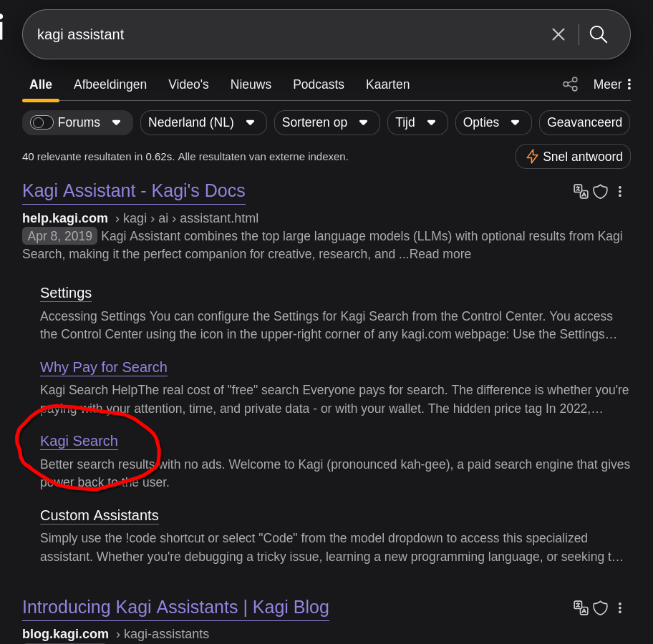Screen dimensions: 653x644
Task: Open the shield icon for the help.kagi.com result
Action: tap(600, 191)
